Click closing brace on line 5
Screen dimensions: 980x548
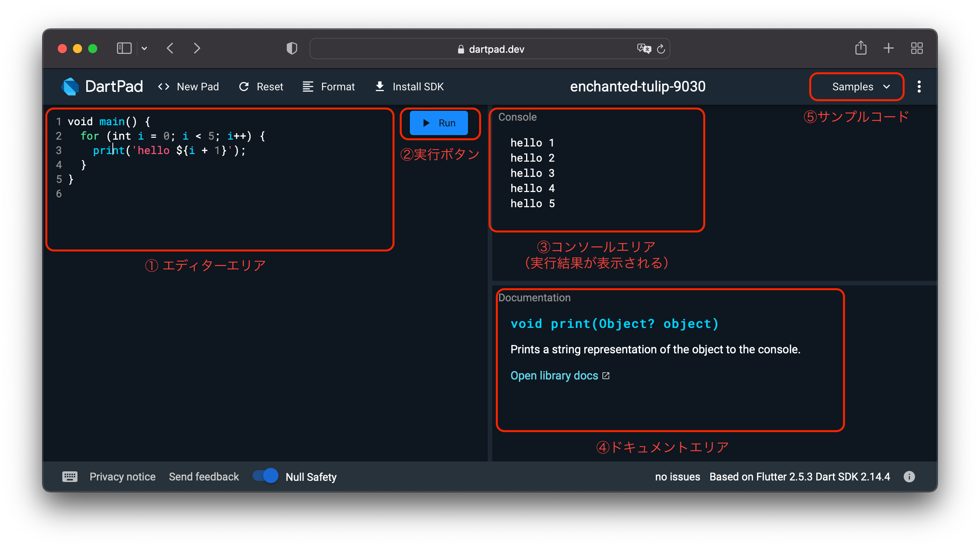point(71,179)
